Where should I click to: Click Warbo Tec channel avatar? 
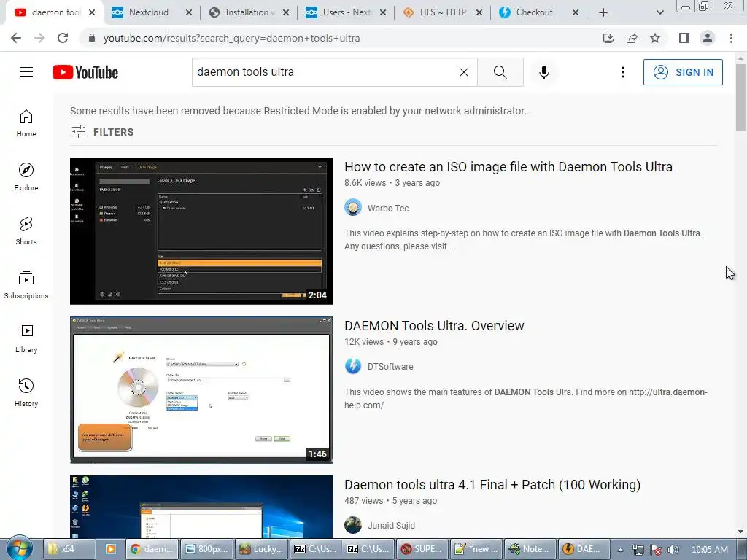(x=353, y=208)
